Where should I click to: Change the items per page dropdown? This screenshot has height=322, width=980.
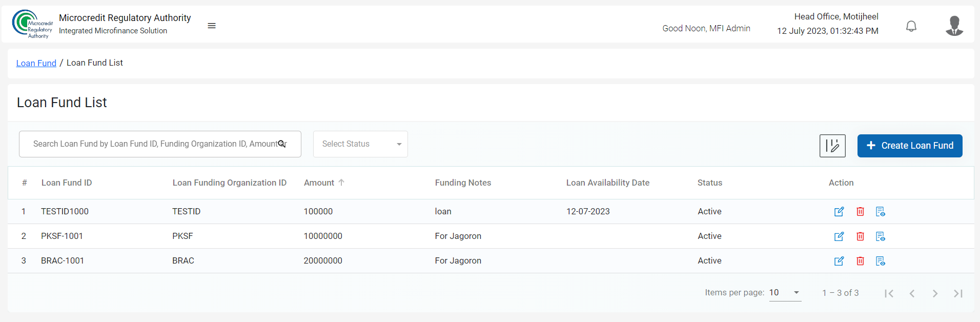[785, 293]
